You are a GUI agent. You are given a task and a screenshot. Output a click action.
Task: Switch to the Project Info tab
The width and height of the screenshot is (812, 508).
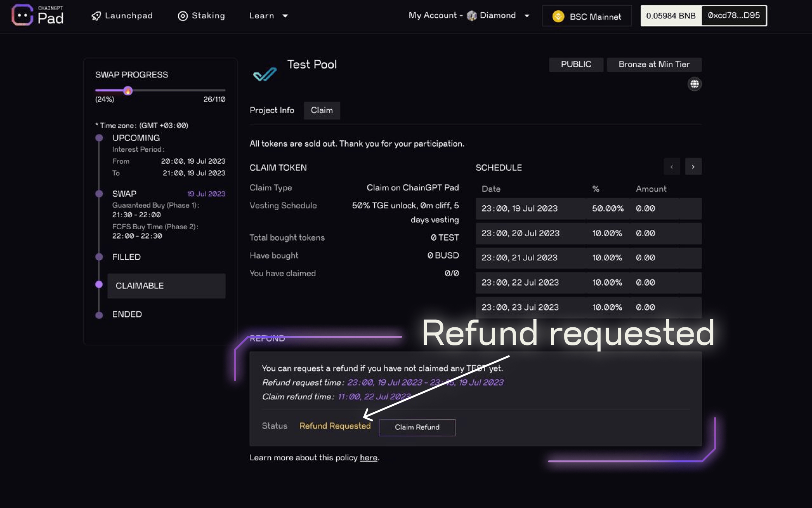coord(272,110)
